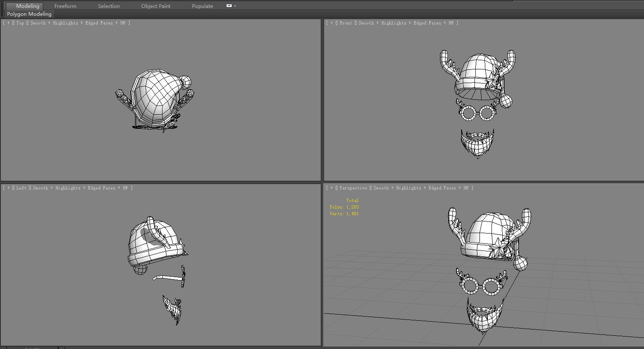Click the 'Polys: 1,283' statistic text
644x349 pixels.
click(344, 207)
